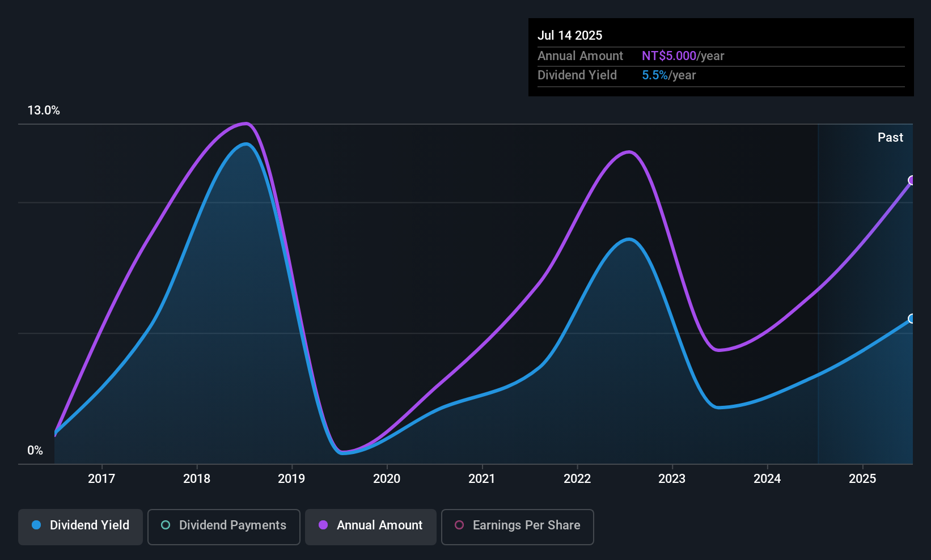Click the Past region label
931x560 pixels.
(890, 137)
